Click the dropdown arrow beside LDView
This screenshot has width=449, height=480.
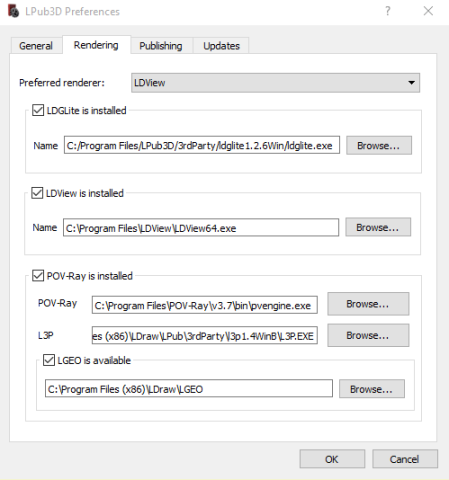412,83
